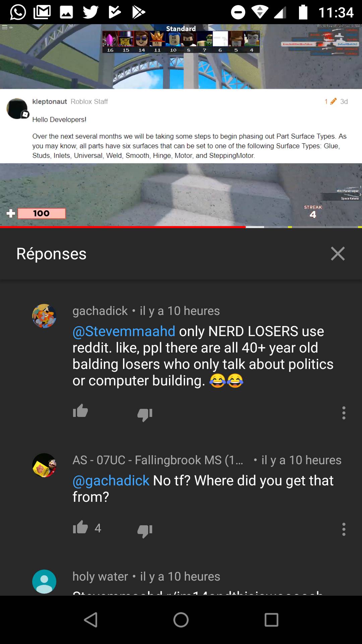Open WhatsApp notification in status bar
Screen dimensions: 362x644
click(x=18, y=12)
